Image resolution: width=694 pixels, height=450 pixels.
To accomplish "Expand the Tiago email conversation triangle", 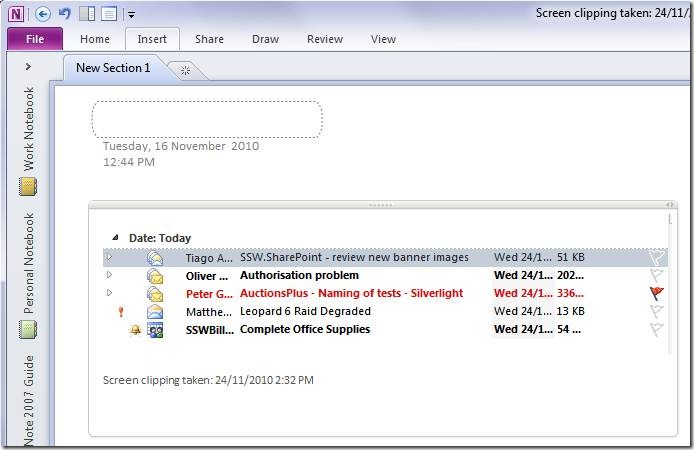I will point(109,257).
